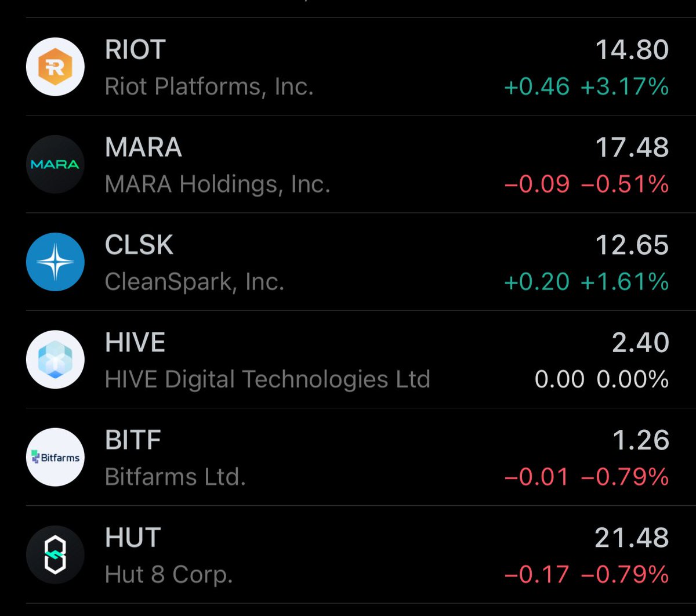Tap the Bitfarms logo icon

click(55, 457)
